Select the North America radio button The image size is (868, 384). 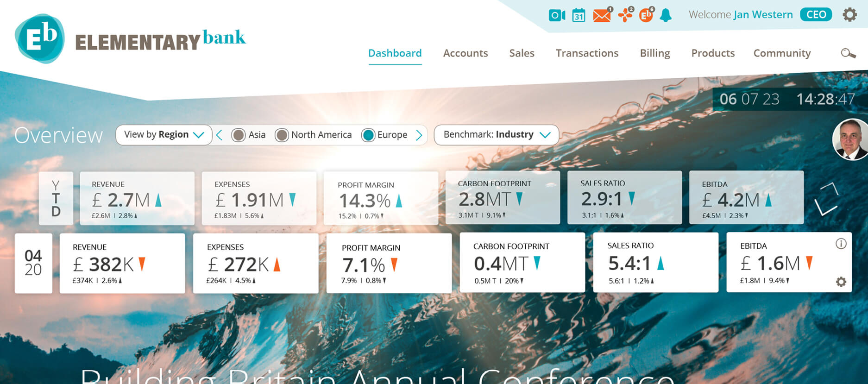tap(282, 135)
